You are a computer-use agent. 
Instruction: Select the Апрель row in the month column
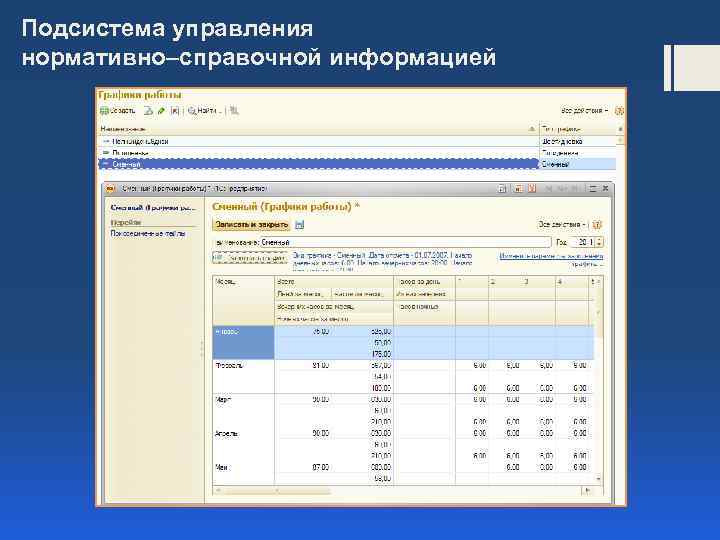[243, 444]
